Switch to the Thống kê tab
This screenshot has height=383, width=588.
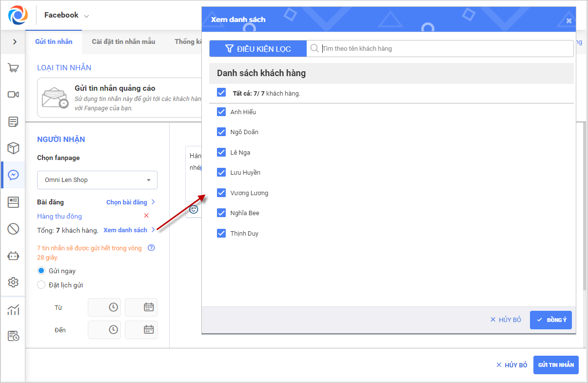pyautogui.click(x=188, y=41)
